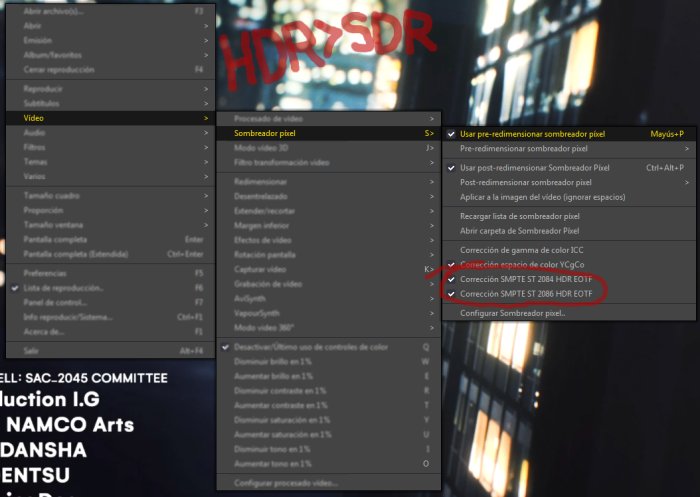
Task: Enable Aplicar a la imagen del vídeo
Action: tap(569, 197)
